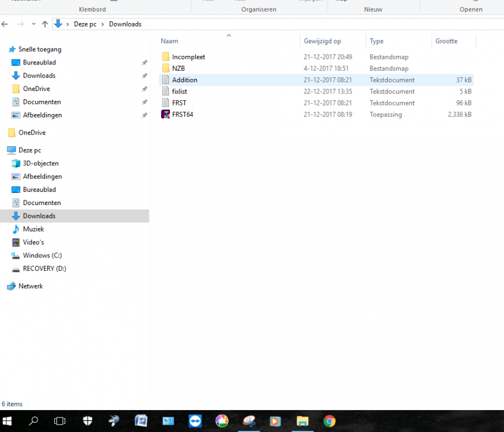This screenshot has height=432, width=504.
Task: Select the fixlist text document
Action: coord(179,92)
